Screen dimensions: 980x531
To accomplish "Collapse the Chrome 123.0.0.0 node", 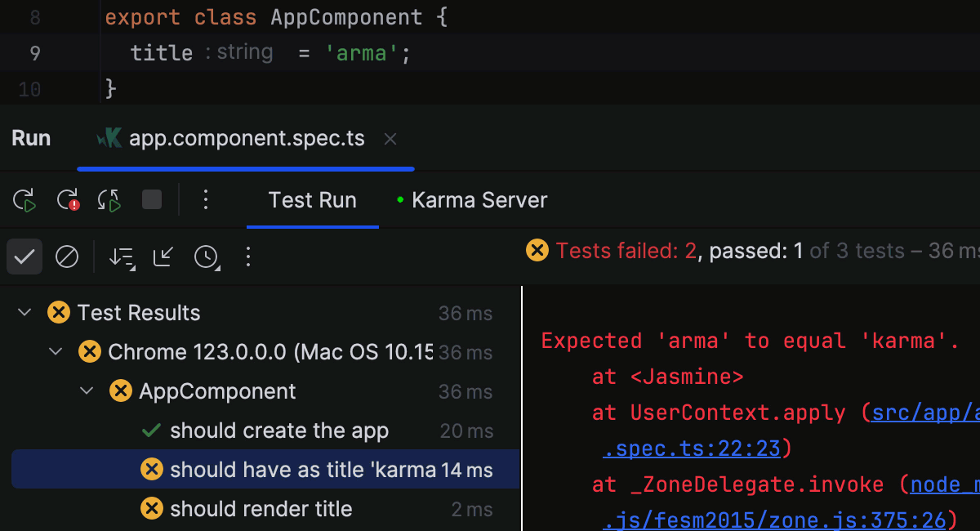I will (x=55, y=351).
